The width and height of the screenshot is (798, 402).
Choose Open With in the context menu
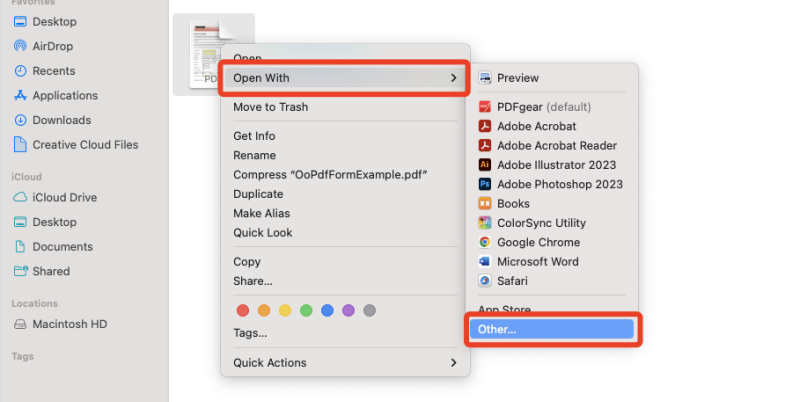(345, 78)
